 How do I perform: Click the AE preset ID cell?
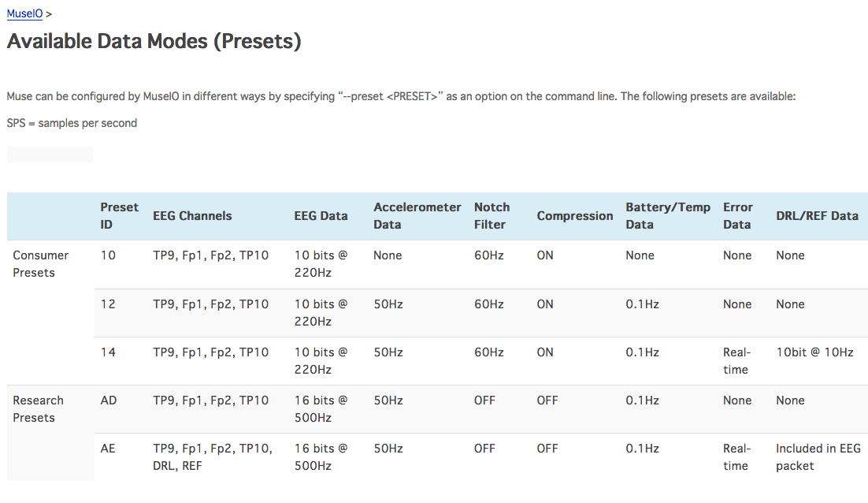(108, 449)
